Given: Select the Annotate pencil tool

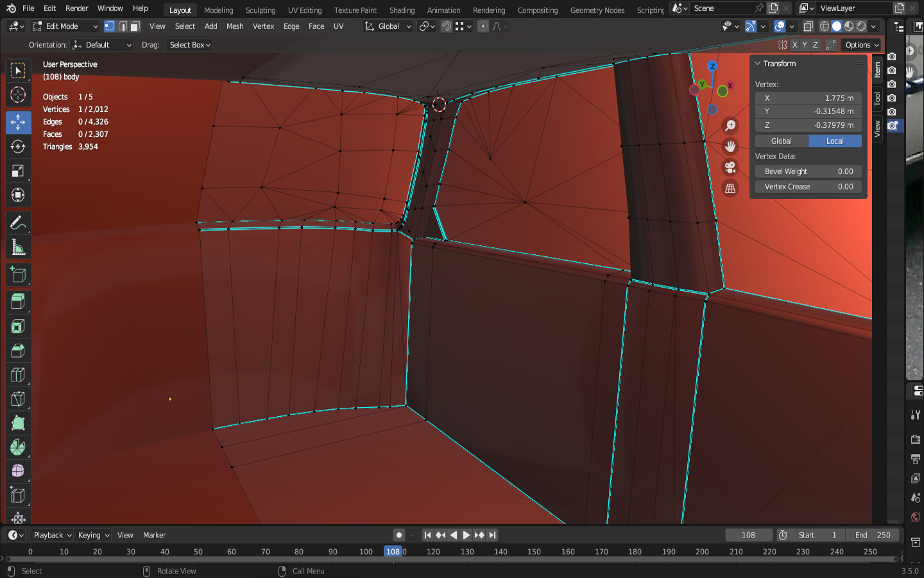Looking at the screenshot, I should (18, 223).
